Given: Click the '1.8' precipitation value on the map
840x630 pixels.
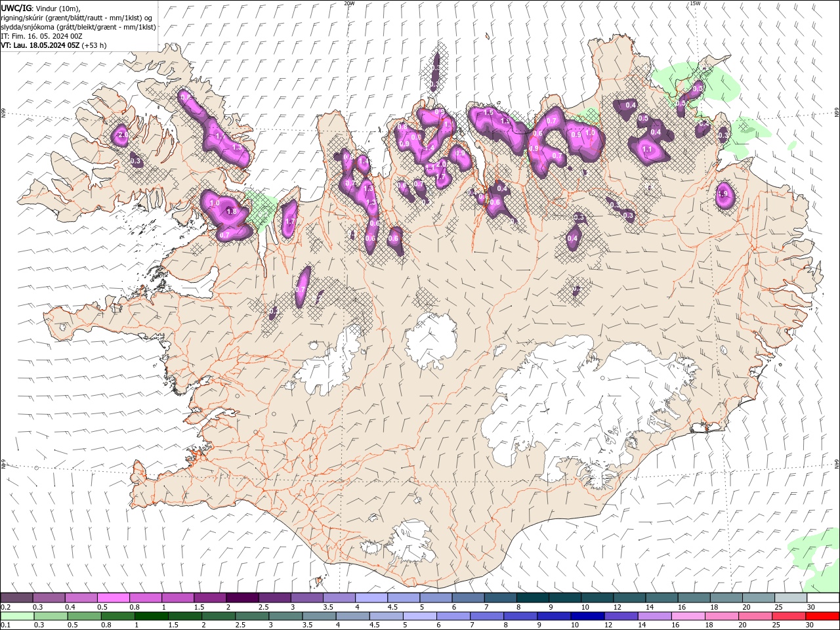Looking at the screenshot, I should [x=231, y=211].
